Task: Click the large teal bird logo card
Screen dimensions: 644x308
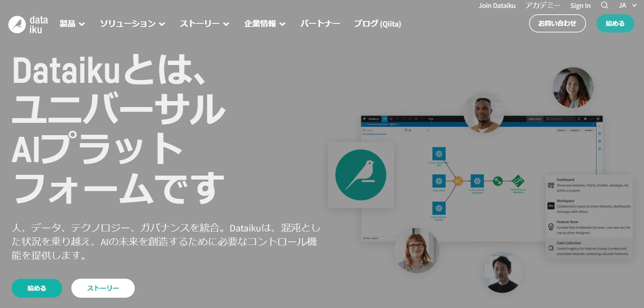Action: coord(361,175)
